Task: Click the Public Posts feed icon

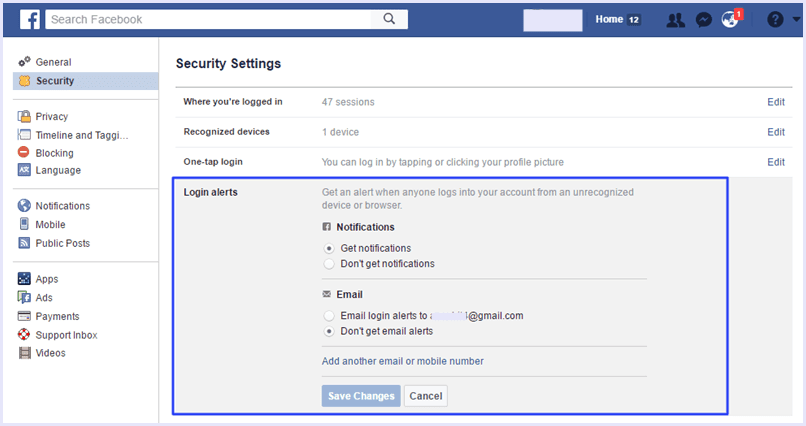Action: (24, 243)
